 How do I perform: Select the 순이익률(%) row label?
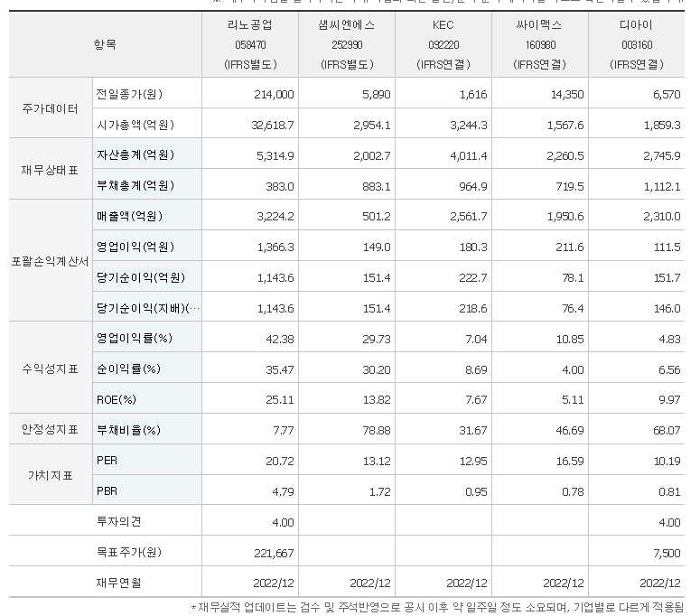click(128, 369)
